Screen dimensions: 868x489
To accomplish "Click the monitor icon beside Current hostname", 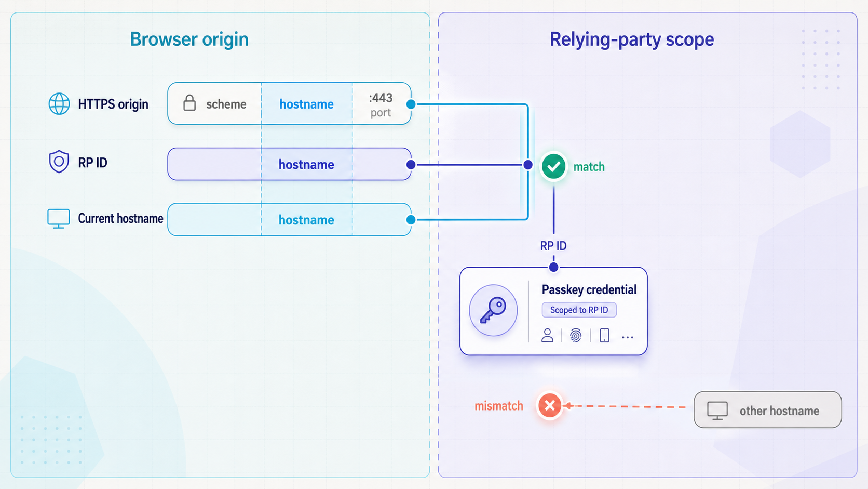I will (59, 219).
